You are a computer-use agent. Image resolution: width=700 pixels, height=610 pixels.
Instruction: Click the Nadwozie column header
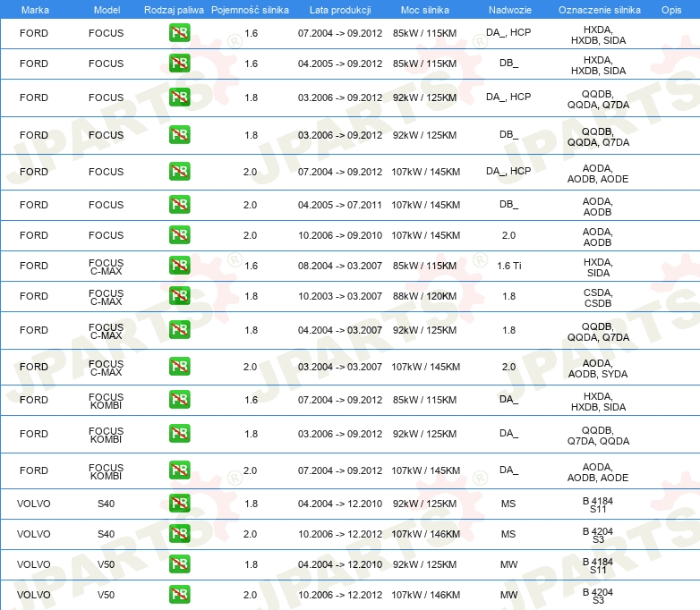(510, 10)
